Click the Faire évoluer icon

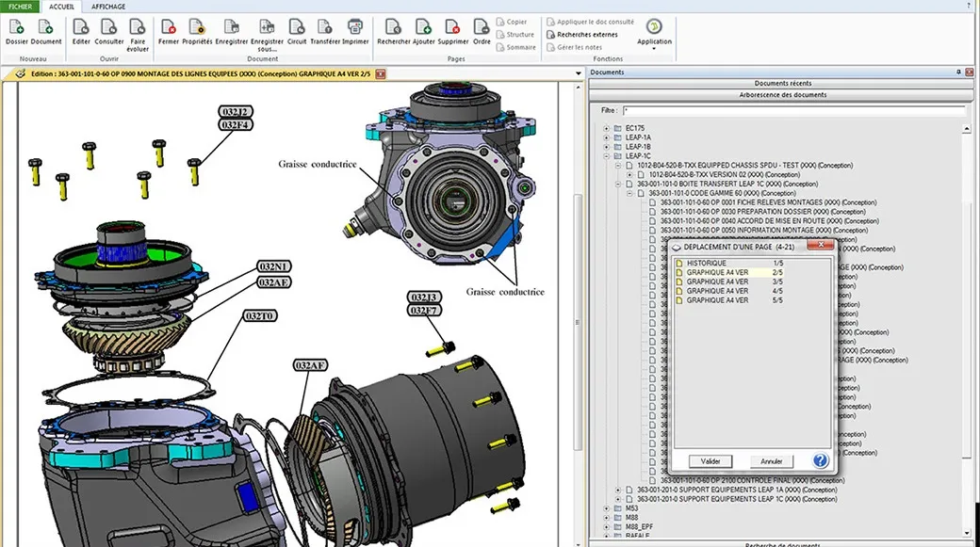point(139,27)
